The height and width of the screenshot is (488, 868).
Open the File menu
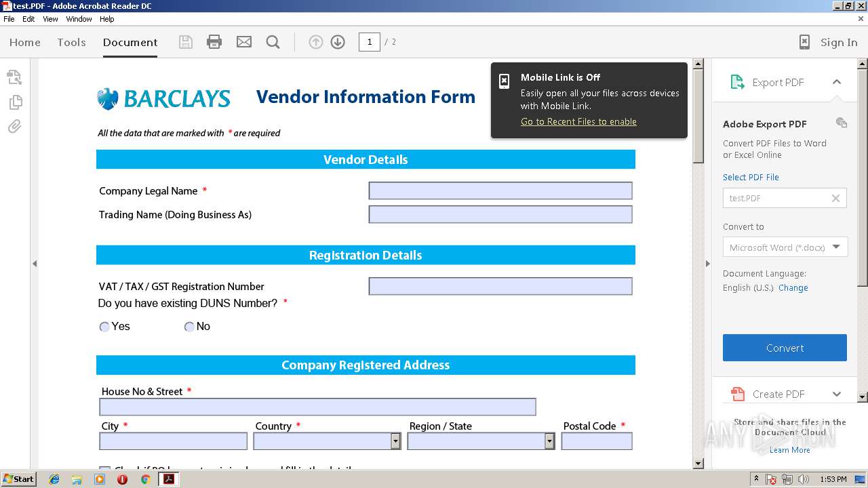click(9, 19)
